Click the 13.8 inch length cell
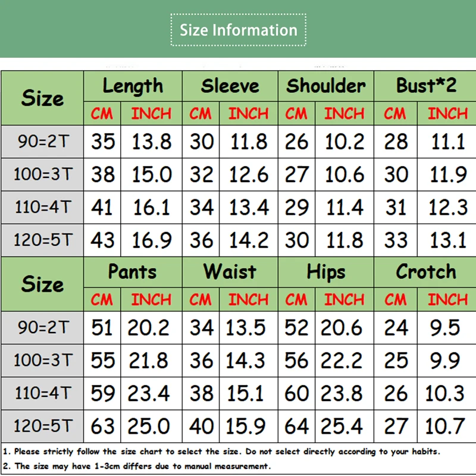Viewport: 476px width, 476px height. 151,142
